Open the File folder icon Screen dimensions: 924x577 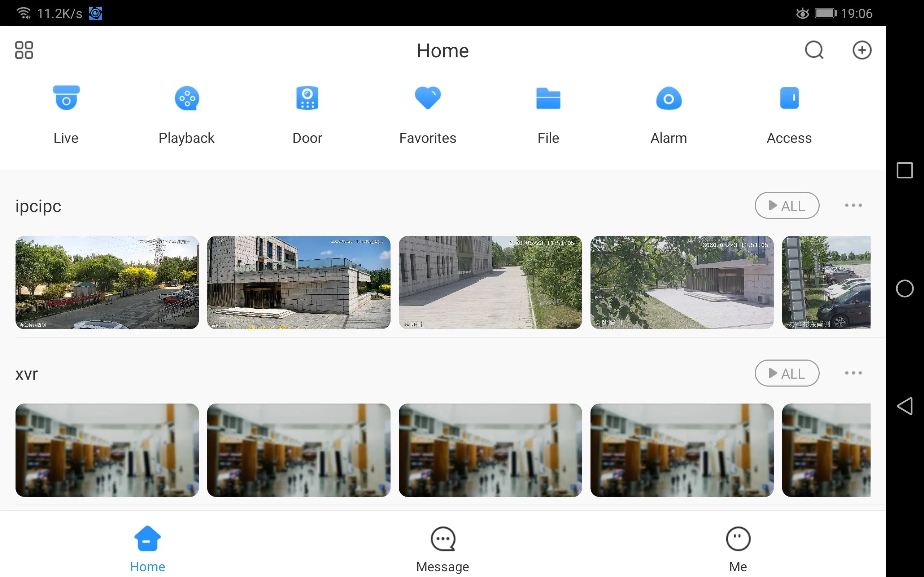click(548, 98)
